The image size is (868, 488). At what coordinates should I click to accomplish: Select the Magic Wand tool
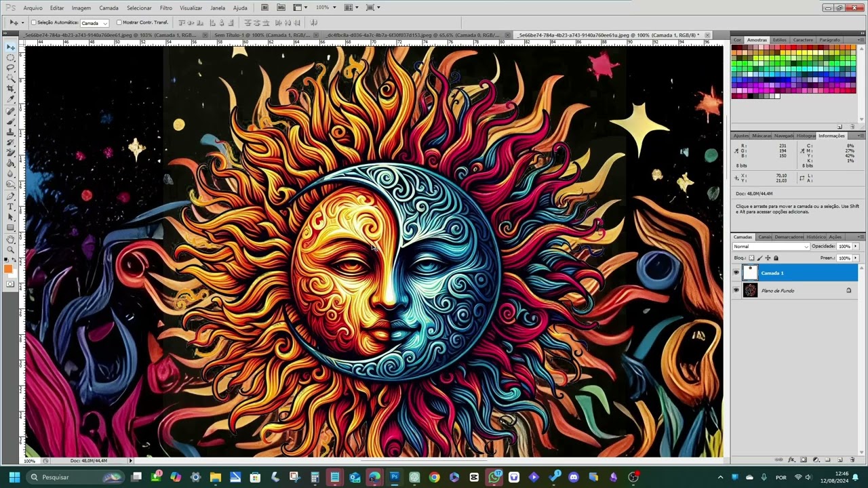(11, 78)
